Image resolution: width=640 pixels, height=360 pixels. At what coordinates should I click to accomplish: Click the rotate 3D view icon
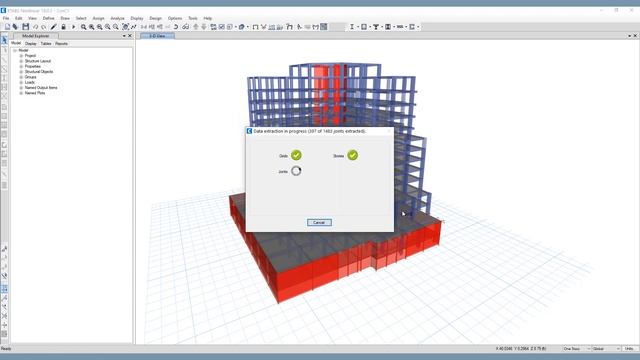(176, 27)
